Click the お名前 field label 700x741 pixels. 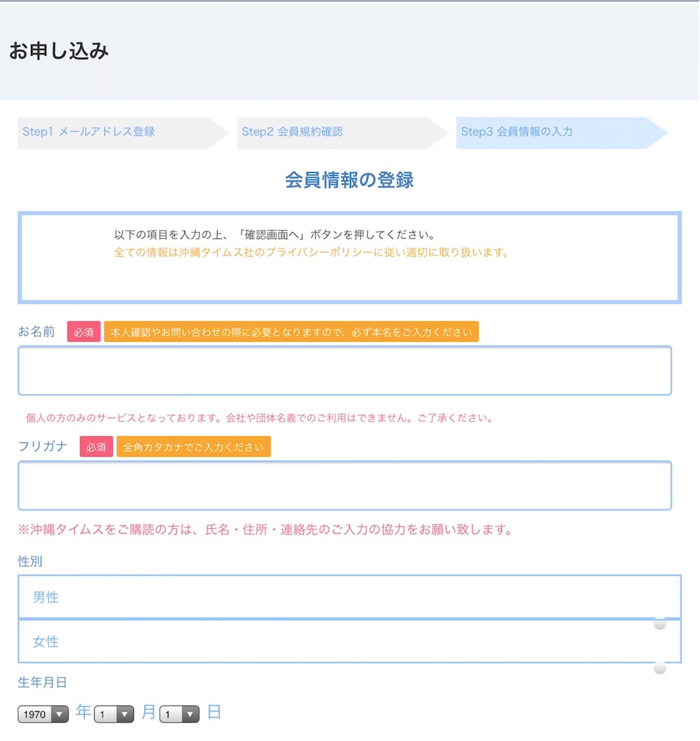pyautogui.click(x=36, y=331)
